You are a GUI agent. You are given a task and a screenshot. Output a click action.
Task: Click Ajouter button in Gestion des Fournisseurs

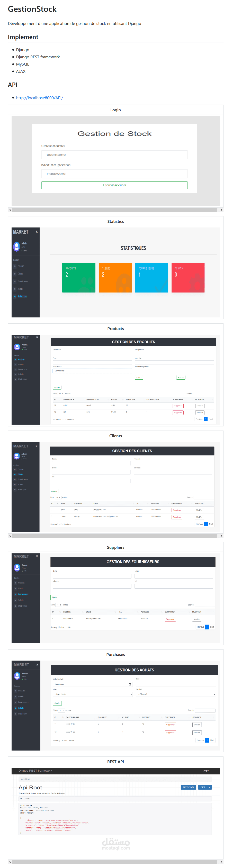coord(55,597)
